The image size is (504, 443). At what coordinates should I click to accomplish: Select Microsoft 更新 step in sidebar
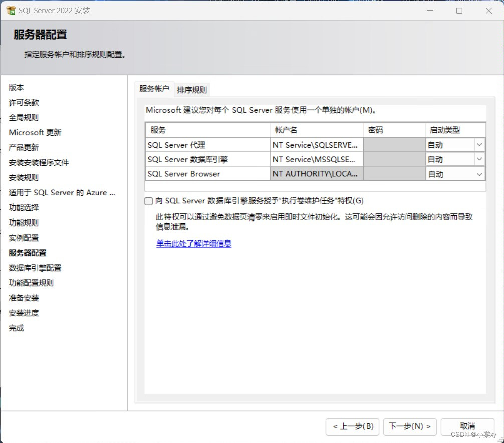pos(35,132)
